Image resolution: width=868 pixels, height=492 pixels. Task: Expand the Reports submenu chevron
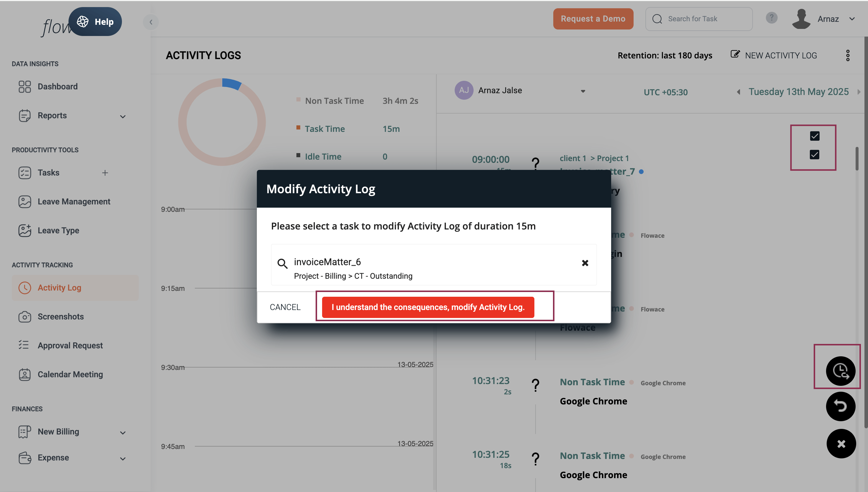(x=123, y=117)
